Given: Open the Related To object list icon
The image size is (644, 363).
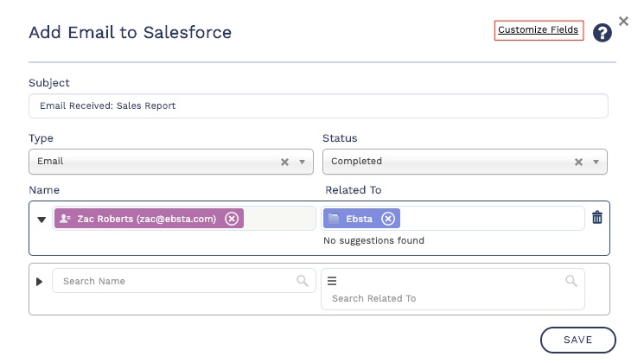Looking at the screenshot, I should (x=332, y=281).
